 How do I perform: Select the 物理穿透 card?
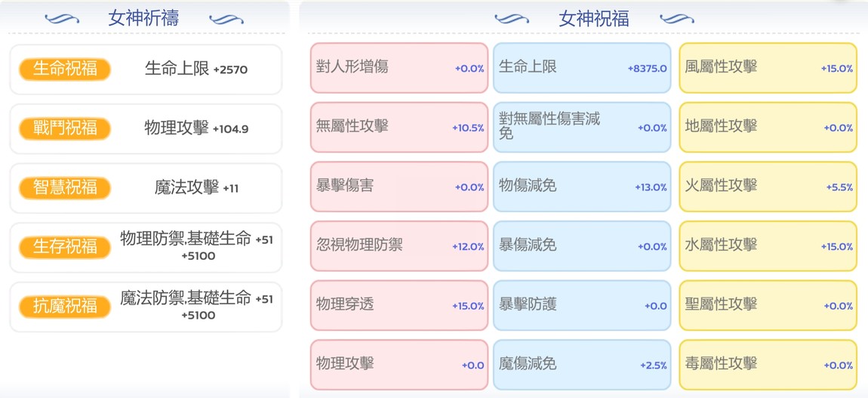[x=399, y=305]
